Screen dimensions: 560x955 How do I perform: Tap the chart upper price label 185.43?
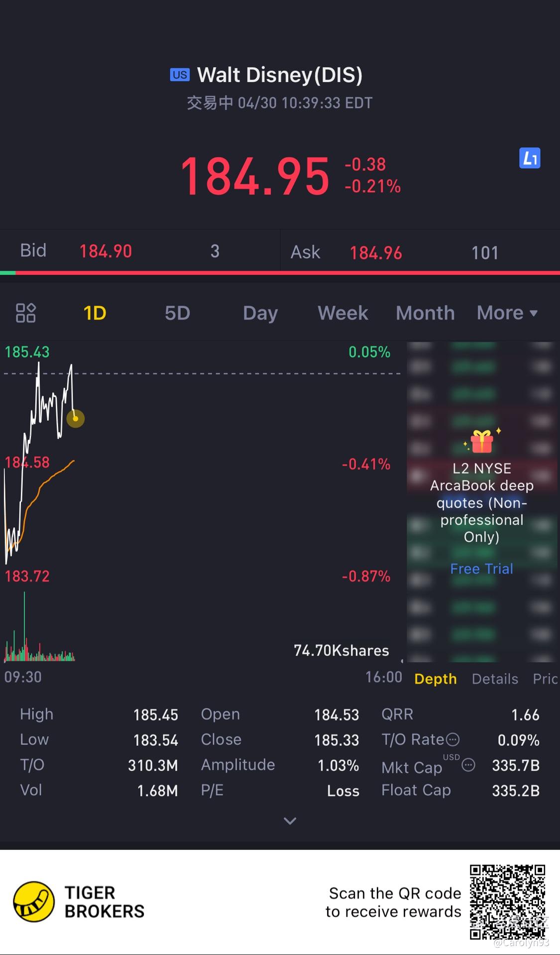tap(27, 352)
